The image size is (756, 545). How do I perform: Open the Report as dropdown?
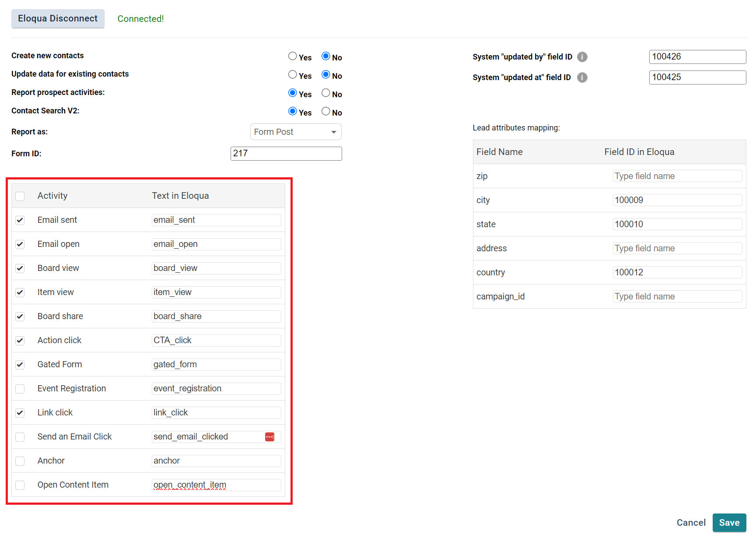[295, 132]
